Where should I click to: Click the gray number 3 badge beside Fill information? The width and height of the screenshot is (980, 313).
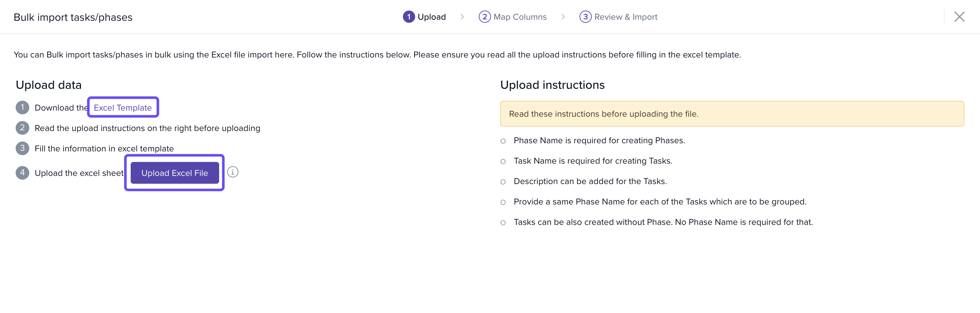[22, 148]
